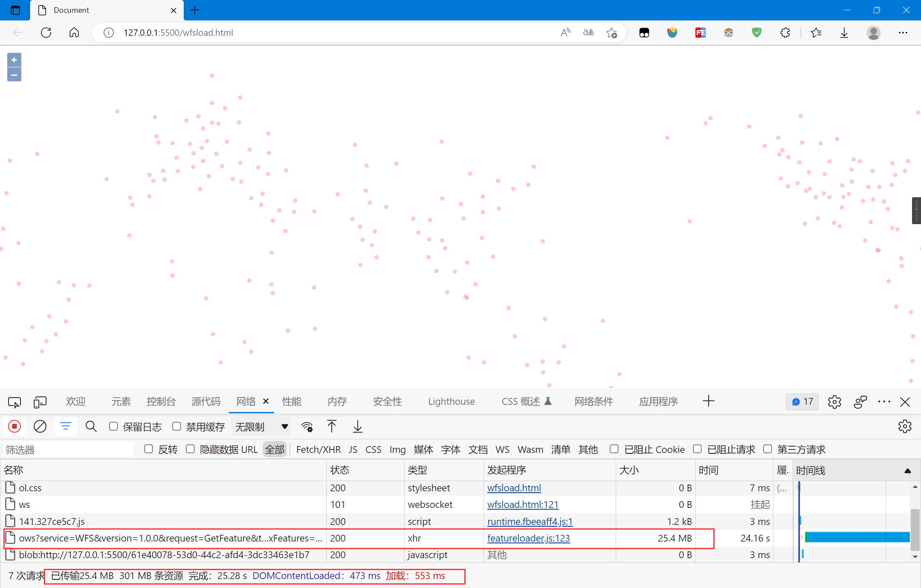Open network search magnifier
921x588 pixels.
click(x=91, y=427)
